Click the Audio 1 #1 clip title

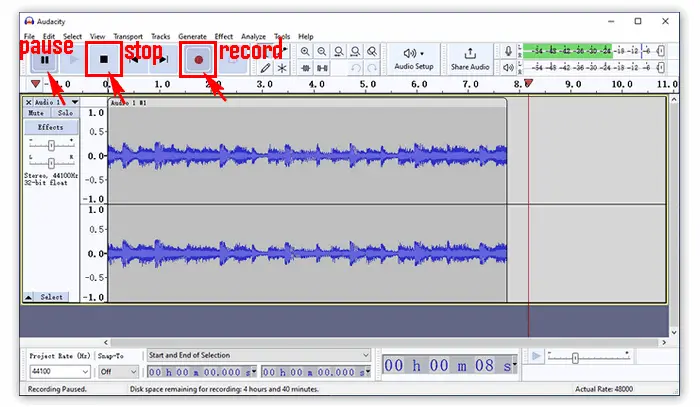pyautogui.click(x=128, y=103)
